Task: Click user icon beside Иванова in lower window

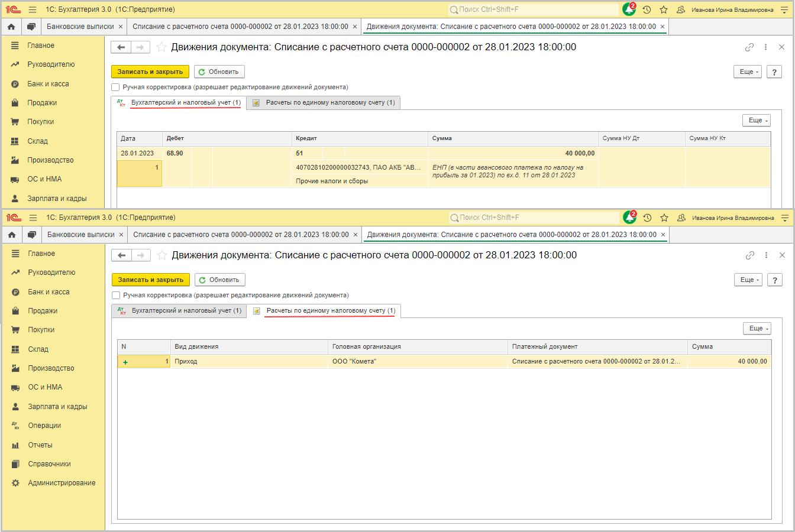Action: (x=681, y=218)
